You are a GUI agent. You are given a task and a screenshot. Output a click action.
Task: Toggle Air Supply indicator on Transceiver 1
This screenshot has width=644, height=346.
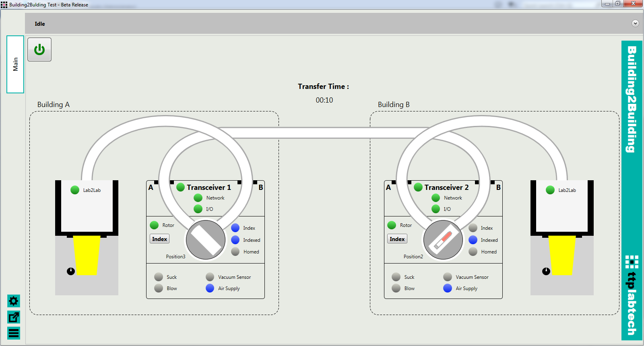coord(210,288)
